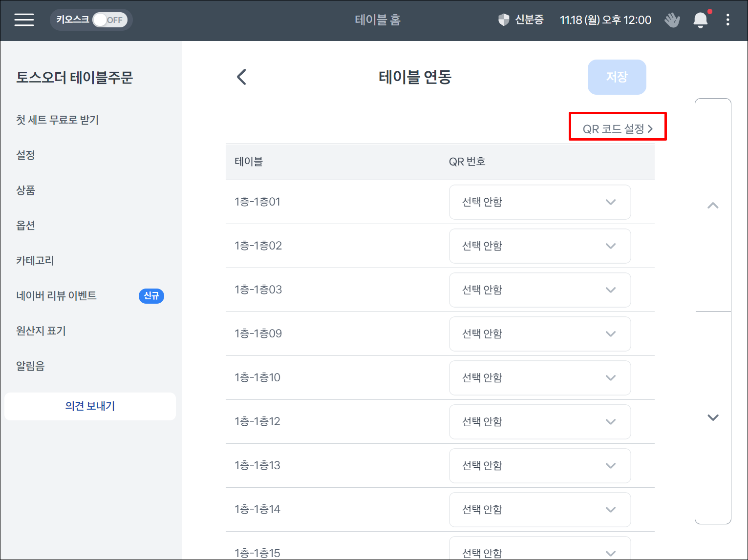Screen dimensions: 748x560
Task: Click the 신분증 shield icon
Action: point(504,20)
